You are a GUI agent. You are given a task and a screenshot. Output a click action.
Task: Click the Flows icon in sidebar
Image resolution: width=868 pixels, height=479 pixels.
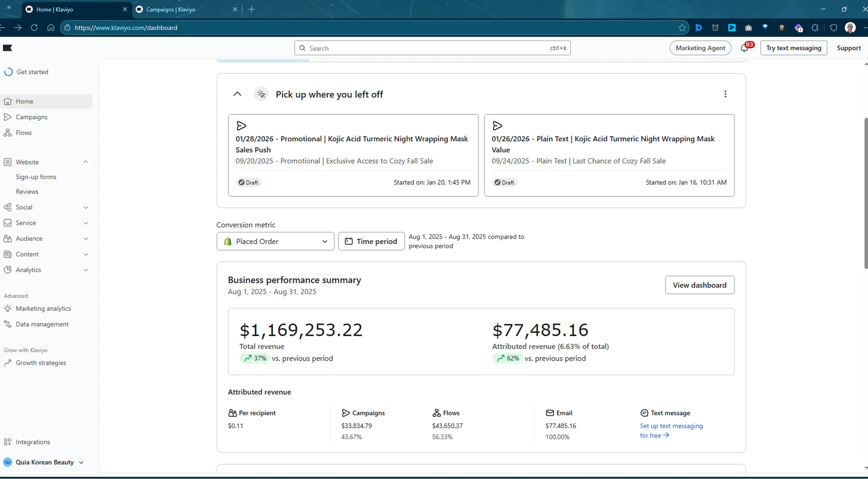pyautogui.click(x=8, y=133)
